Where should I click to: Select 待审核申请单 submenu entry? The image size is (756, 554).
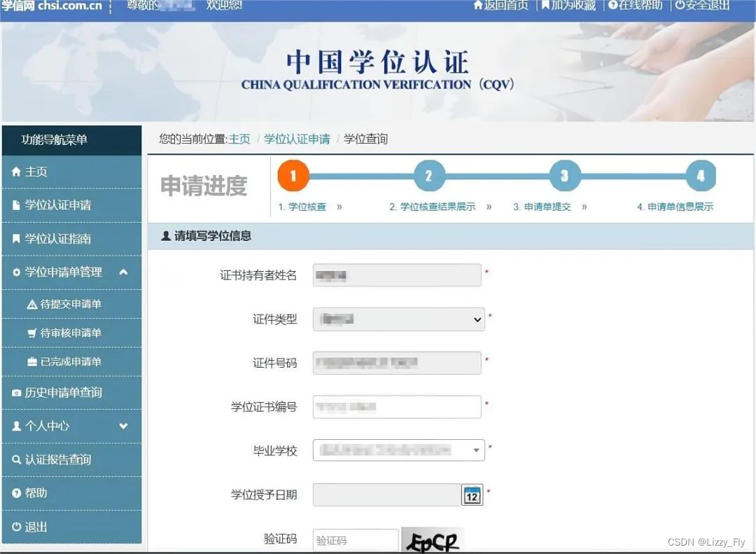point(72,333)
